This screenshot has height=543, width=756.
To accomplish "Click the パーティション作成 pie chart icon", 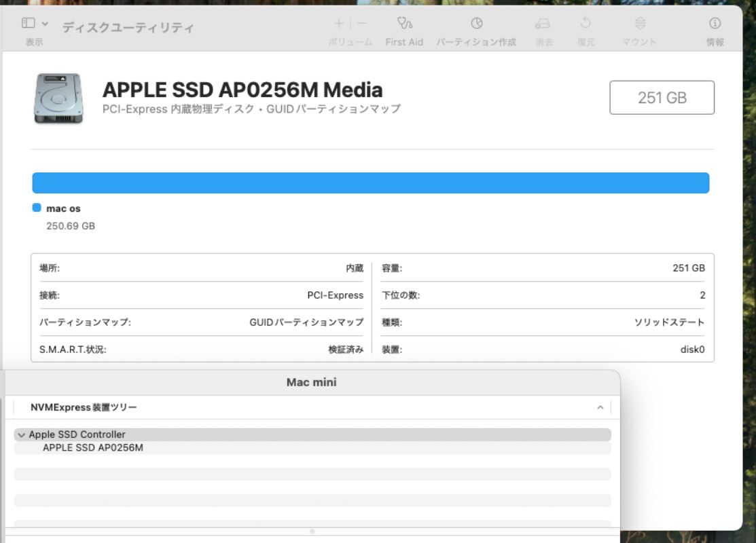I will [x=477, y=24].
